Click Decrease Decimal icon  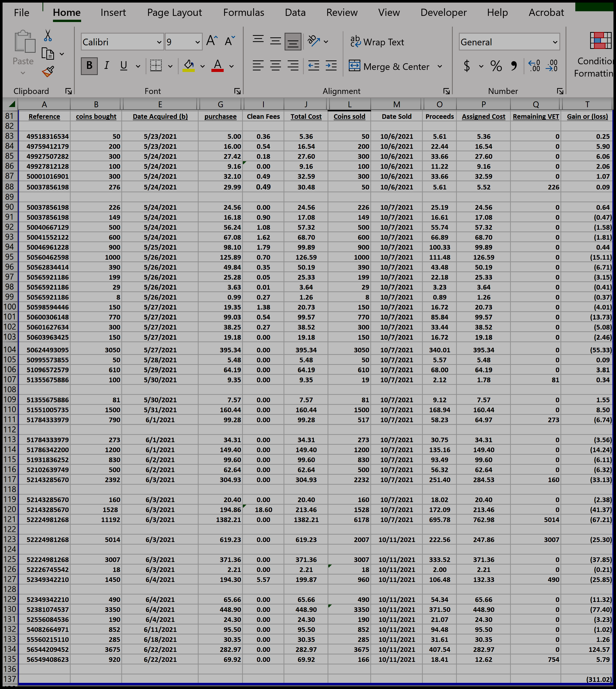pos(552,66)
